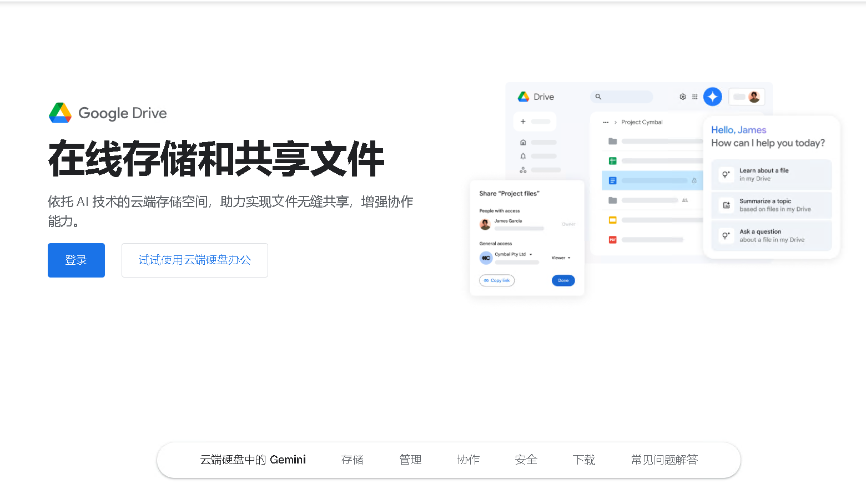The width and height of the screenshot is (866, 504).
Task: Click the lightbulb icon for Ask a question
Action: coord(726,235)
